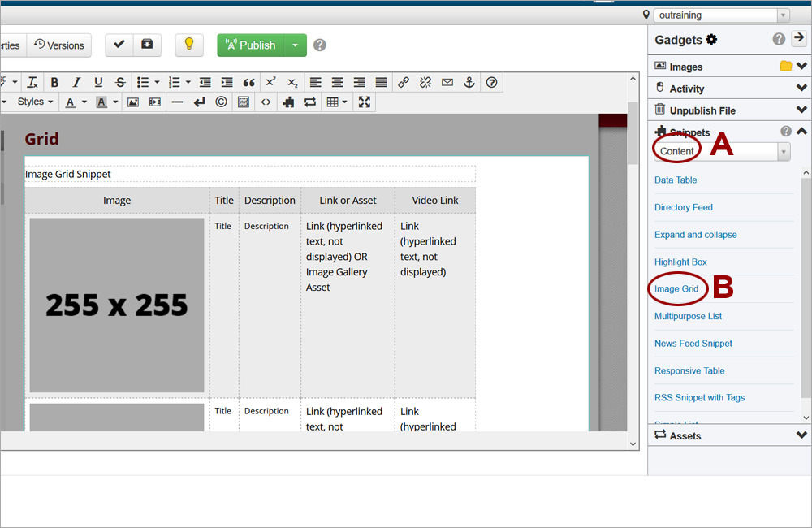Toggle italic text formatting
The height and width of the screenshot is (528, 812).
pyautogui.click(x=76, y=82)
